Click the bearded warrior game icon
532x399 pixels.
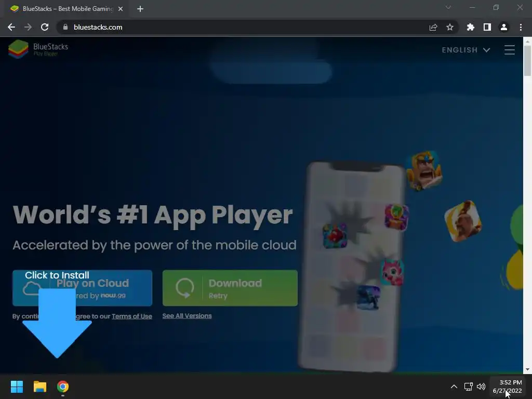point(463,221)
